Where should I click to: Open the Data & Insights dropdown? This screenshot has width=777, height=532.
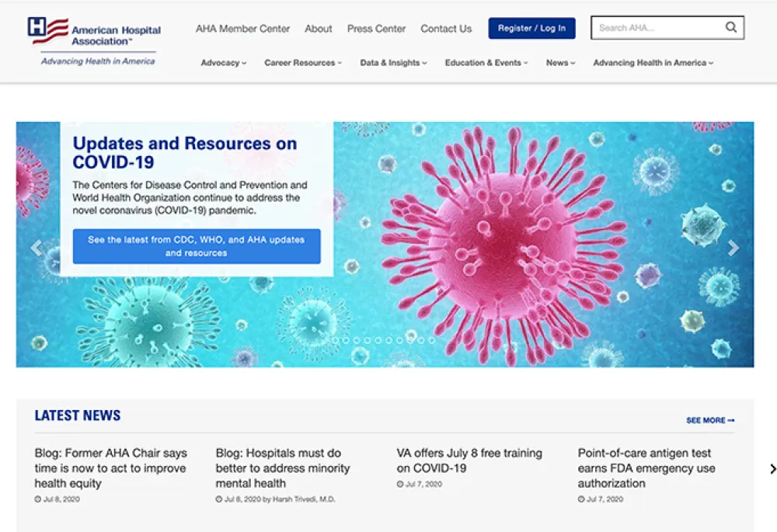click(x=393, y=63)
